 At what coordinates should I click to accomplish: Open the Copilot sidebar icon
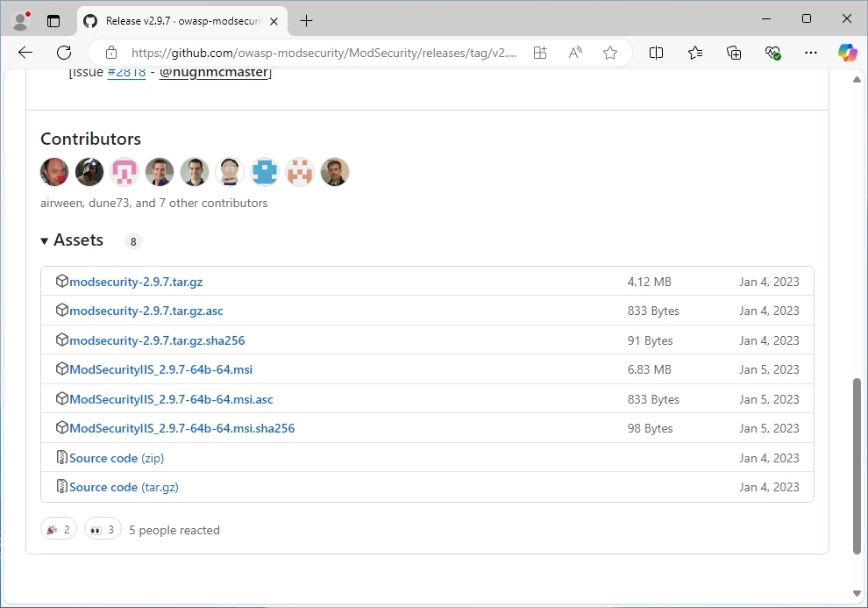coord(847,53)
